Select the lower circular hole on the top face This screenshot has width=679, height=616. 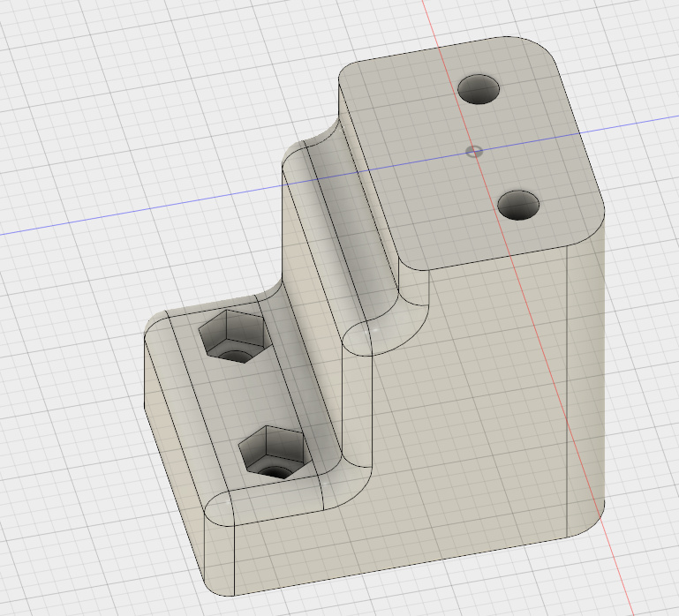tap(518, 206)
